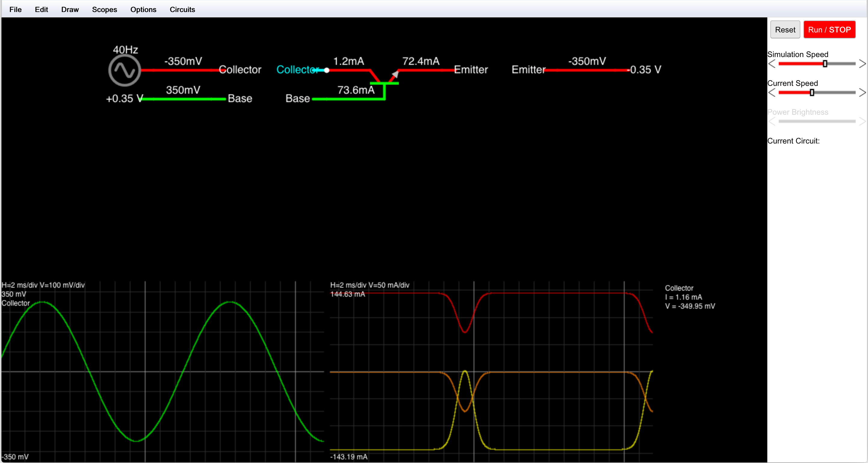Click Current Speed decrease arrow
Screen dimensions: 868x463
(772, 92)
